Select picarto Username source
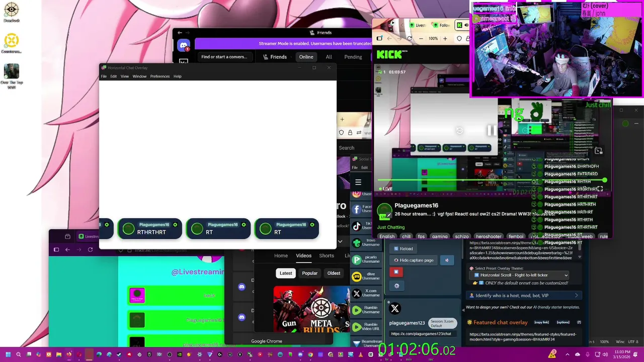Screen dimensions: 644x362 (x=366, y=259)
